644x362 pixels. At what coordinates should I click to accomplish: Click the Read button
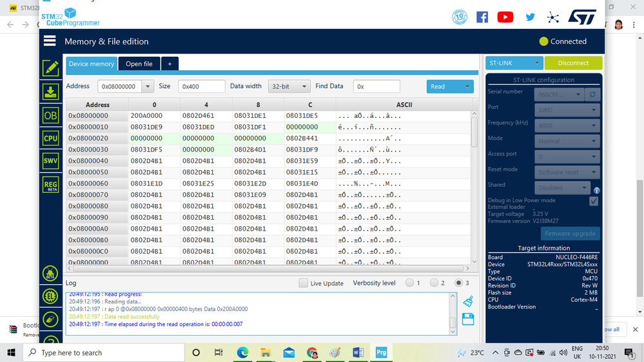[444, 86]
